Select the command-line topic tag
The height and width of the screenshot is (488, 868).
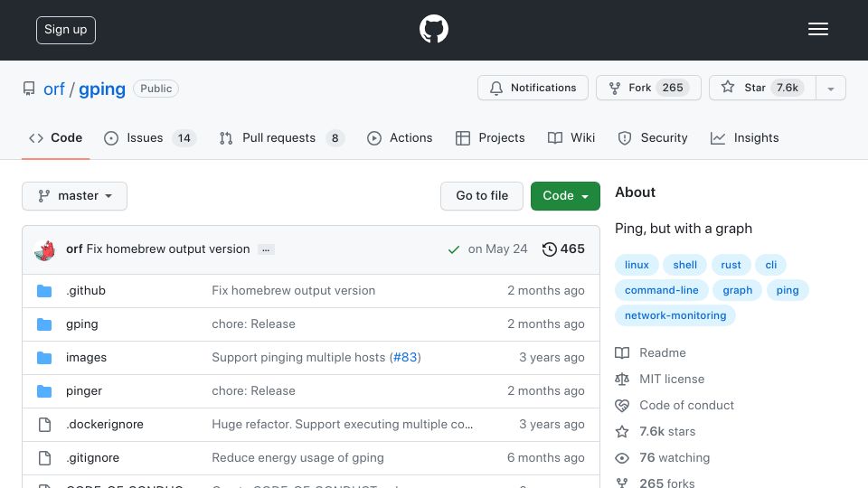coord(662,290)
